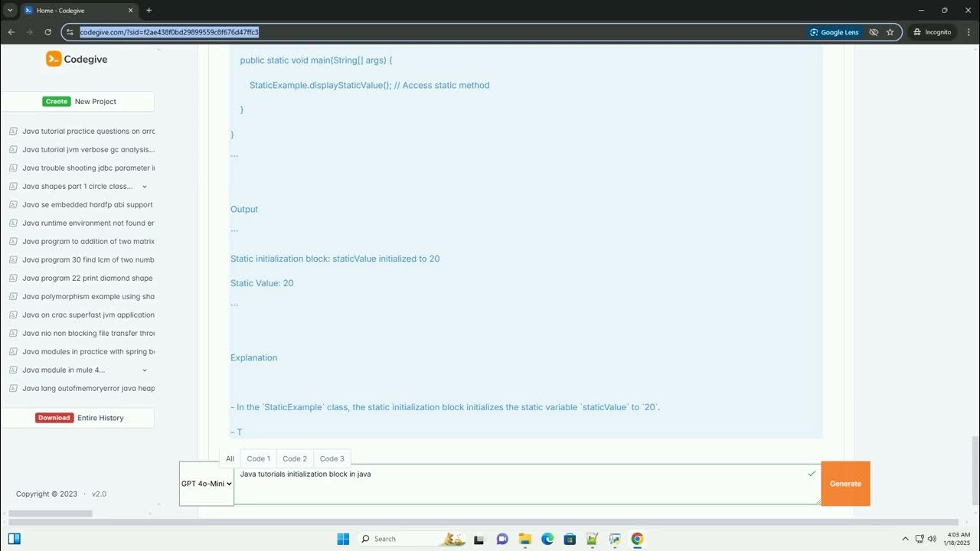
Task: Open Microsoft Edge from taskbar
Action: (547, 539)
